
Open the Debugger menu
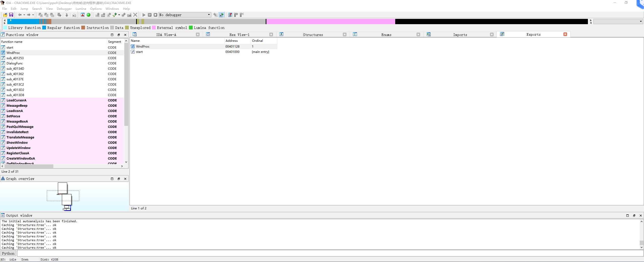(x=64, y=9)
